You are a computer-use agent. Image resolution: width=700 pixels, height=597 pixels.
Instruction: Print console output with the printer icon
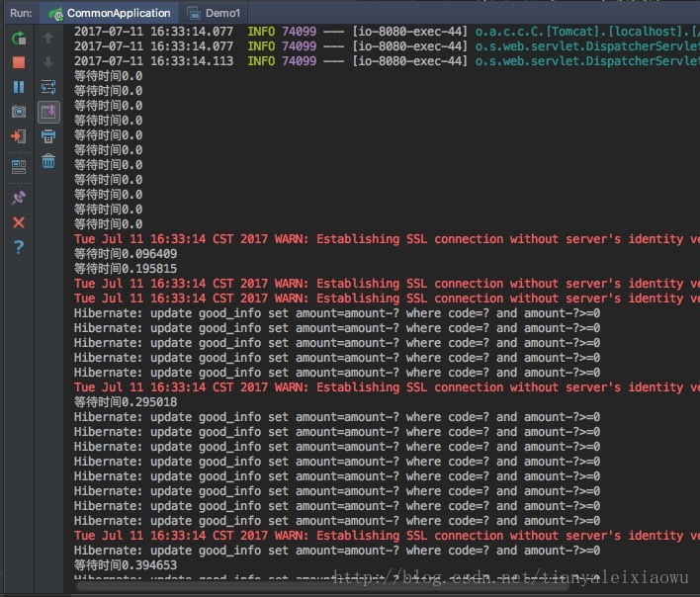(x=48, y=136)
